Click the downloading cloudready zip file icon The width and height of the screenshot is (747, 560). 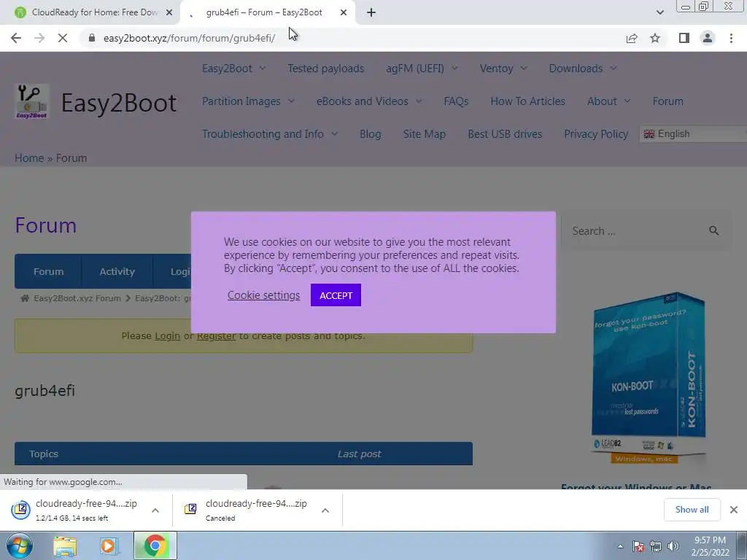pyautogui.click(x=20, y=510)
